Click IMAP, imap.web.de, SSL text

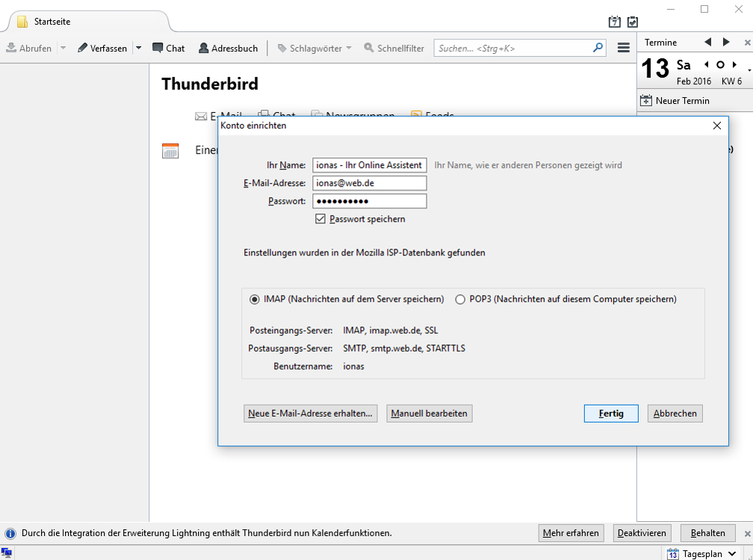391,331
